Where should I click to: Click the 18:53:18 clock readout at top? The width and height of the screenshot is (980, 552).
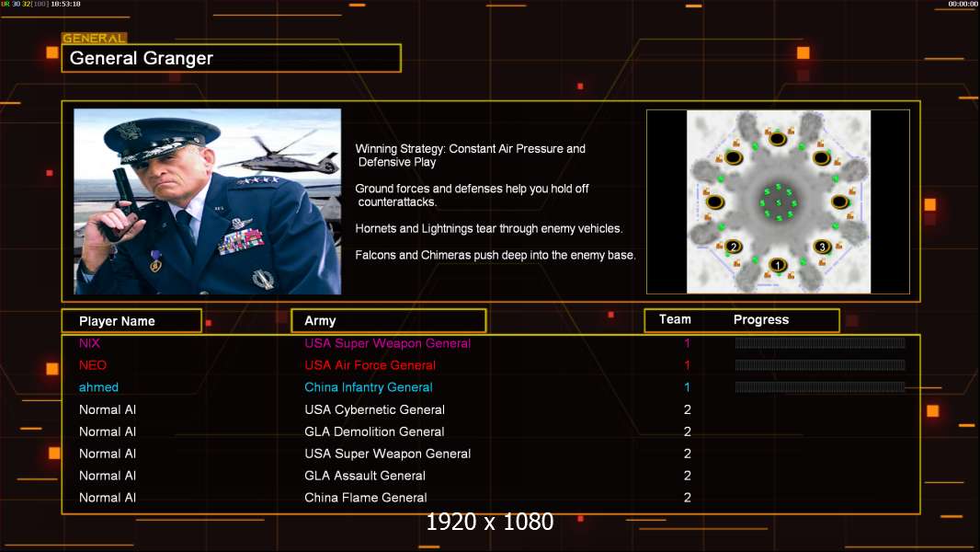[x=65, y=4]
